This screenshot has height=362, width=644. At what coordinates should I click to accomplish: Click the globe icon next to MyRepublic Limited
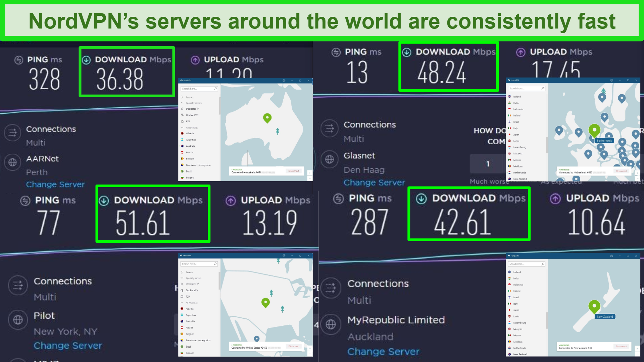click(331, 324)
